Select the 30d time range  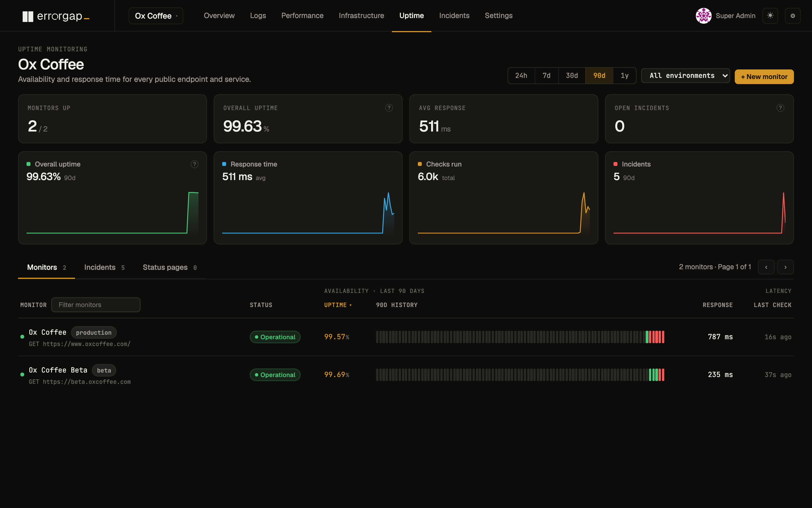coord(572,76)
